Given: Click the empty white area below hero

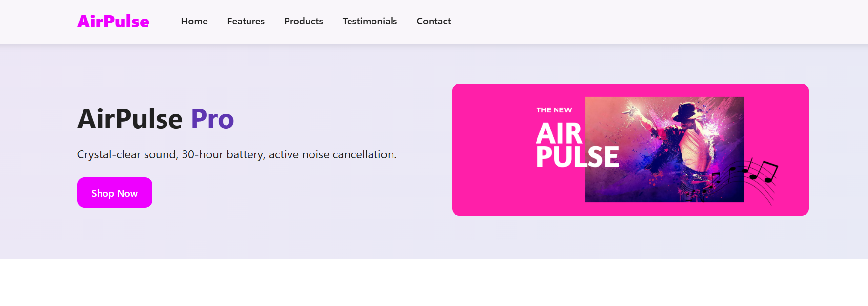Looking at the screenshot, I should [x=434, y=282].
